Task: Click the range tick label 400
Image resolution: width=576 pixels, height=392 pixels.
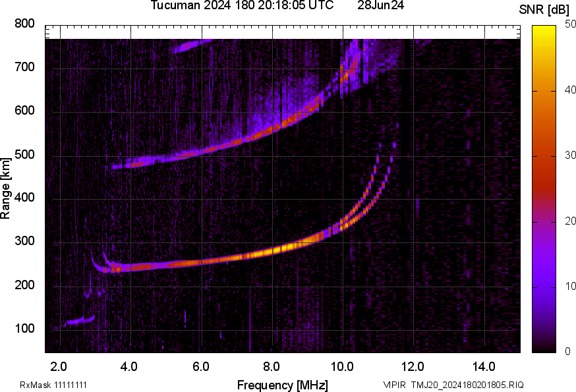Action: coord(24,198)
